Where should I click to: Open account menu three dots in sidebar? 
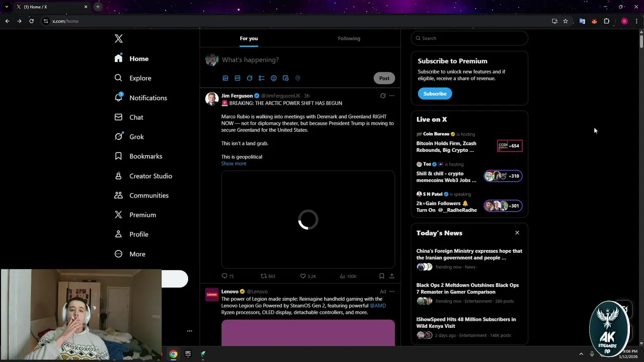190,331
